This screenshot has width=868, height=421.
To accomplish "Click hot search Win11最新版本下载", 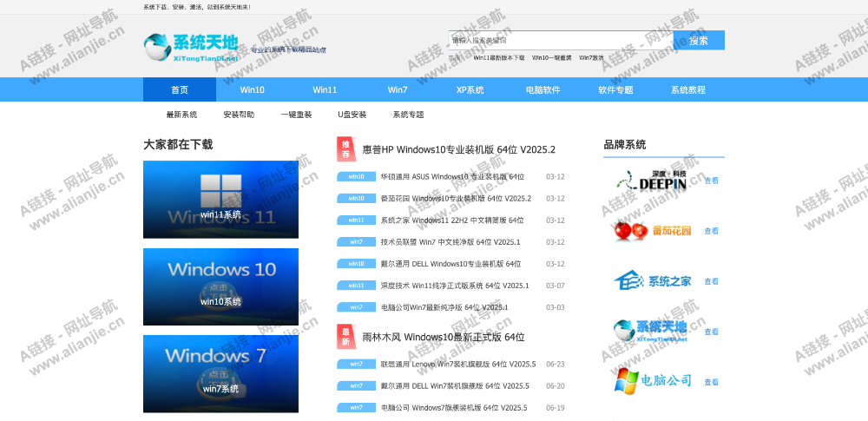I will click(499, 57).
